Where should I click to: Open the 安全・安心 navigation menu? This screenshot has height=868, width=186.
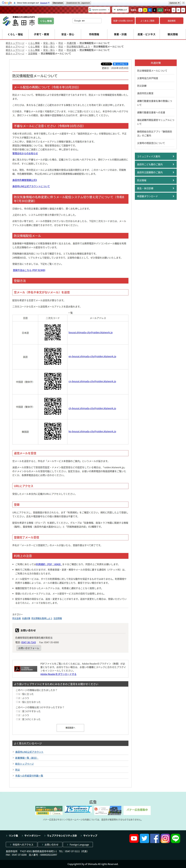68,34
